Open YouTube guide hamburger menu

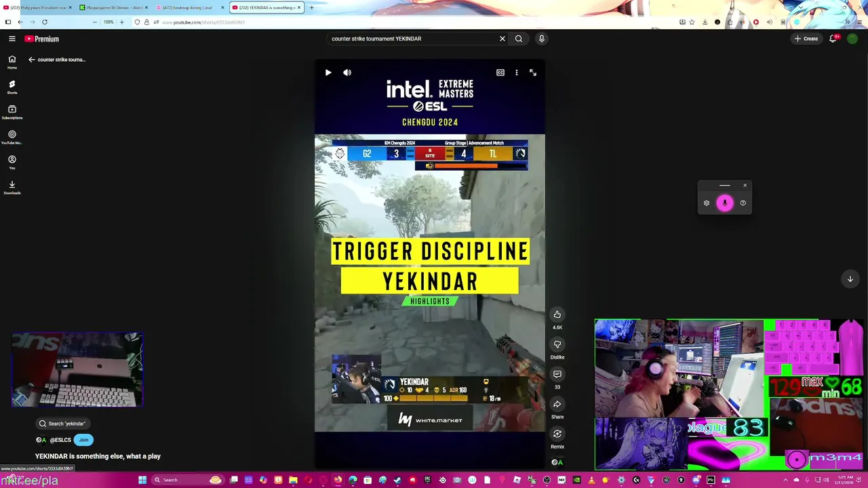tap(12, 39)
